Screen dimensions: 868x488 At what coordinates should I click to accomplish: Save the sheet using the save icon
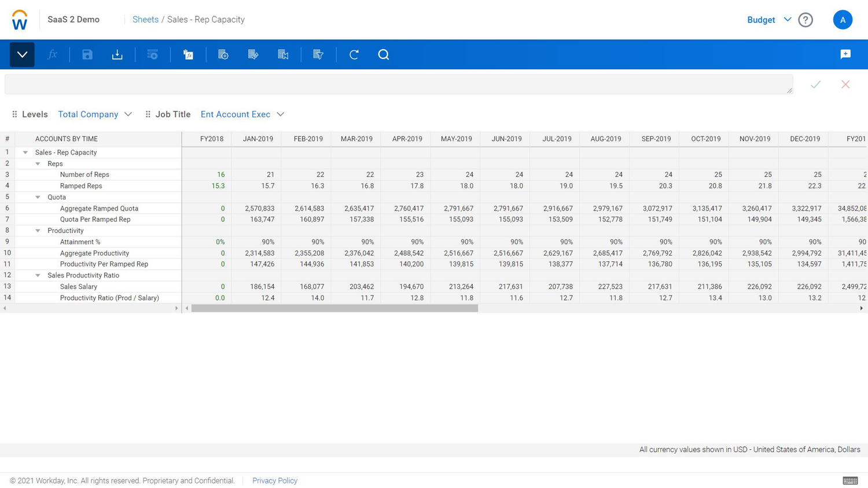87,54
